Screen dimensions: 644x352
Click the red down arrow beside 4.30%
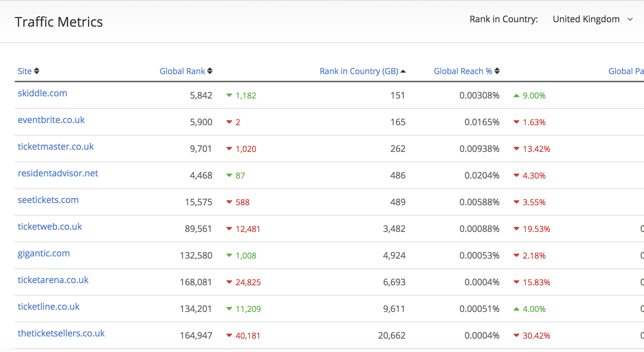[x=516, y=176]
